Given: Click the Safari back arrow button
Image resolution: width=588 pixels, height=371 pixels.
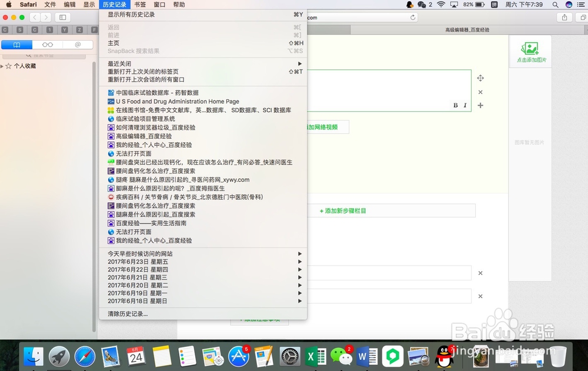Looking at the screenshot, I should 35,17.
